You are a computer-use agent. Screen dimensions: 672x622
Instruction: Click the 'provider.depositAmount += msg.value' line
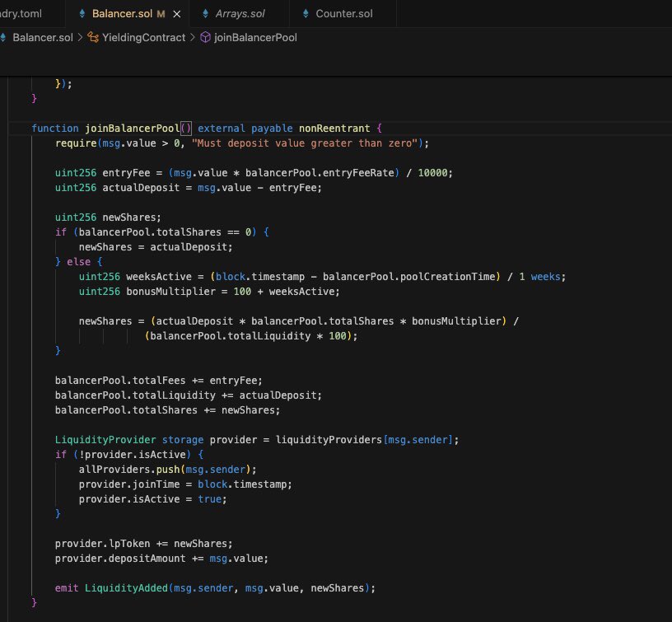click(161, 559)
